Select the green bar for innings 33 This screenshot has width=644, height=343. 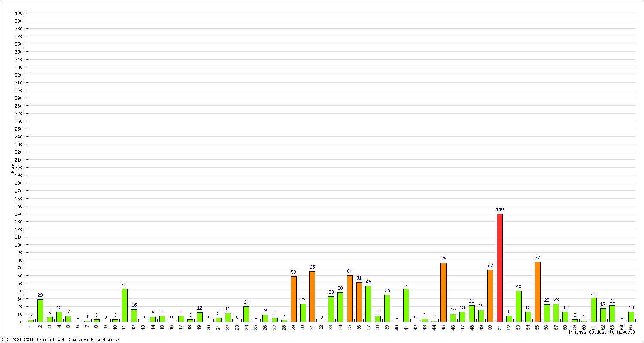click(331, 309)
